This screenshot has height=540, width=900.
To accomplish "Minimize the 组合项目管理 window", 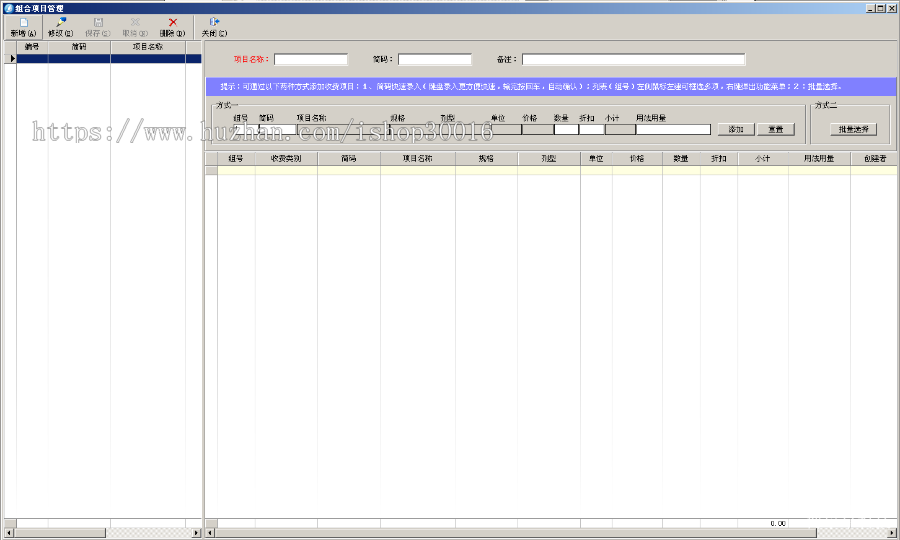I will click(871, 8).
